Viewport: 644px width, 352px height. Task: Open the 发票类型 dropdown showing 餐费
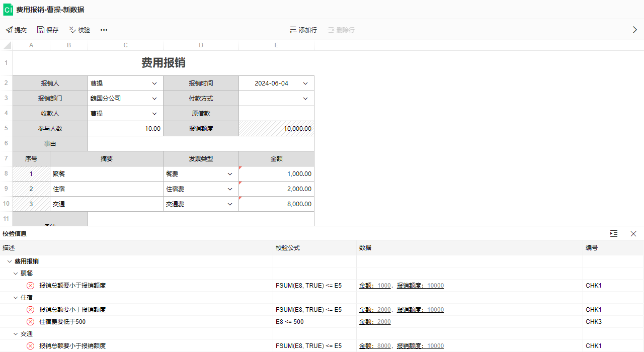[x=229, y=174]
